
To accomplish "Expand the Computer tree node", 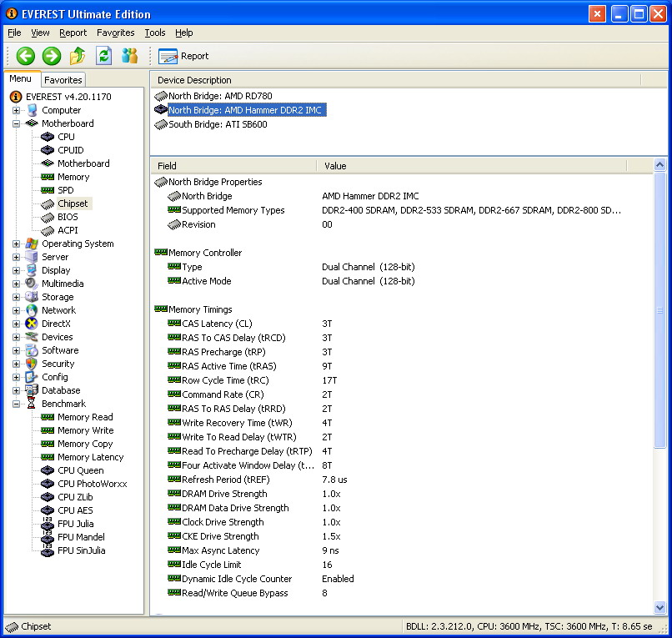I will click(x=17, y=111).
